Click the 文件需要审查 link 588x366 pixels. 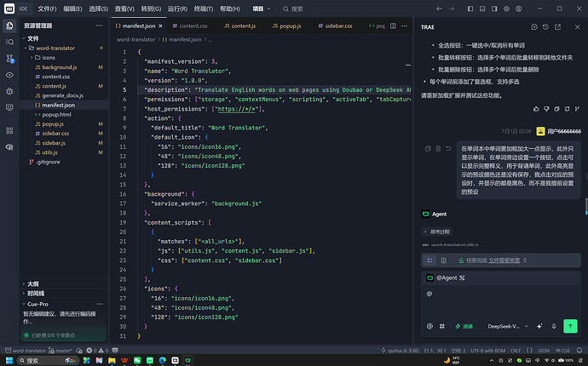504,260
